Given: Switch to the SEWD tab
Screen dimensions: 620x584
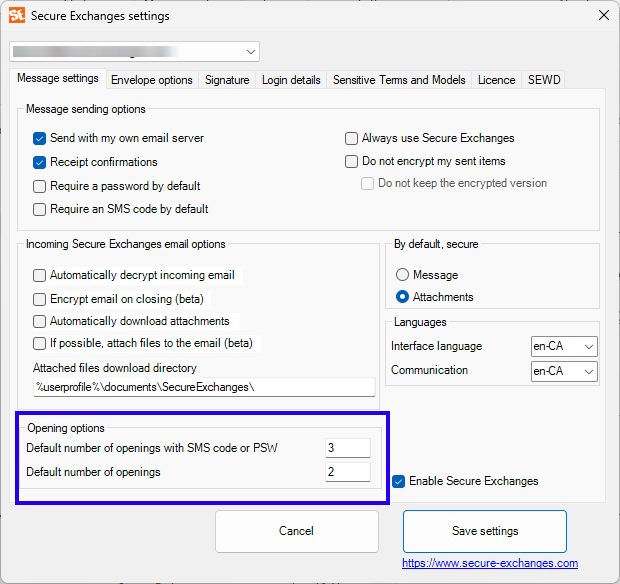Looking at the screenshot, I should (544, 80).
